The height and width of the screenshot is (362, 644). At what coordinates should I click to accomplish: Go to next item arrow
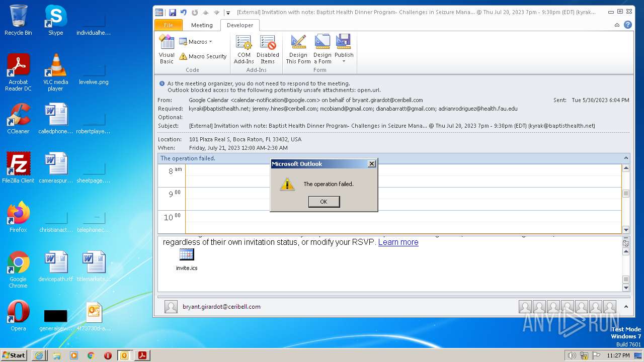(x=217, y=12)
